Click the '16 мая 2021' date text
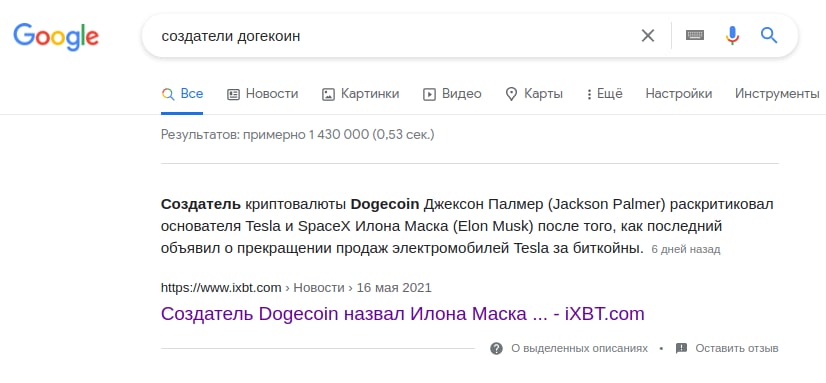 point(394,288)
